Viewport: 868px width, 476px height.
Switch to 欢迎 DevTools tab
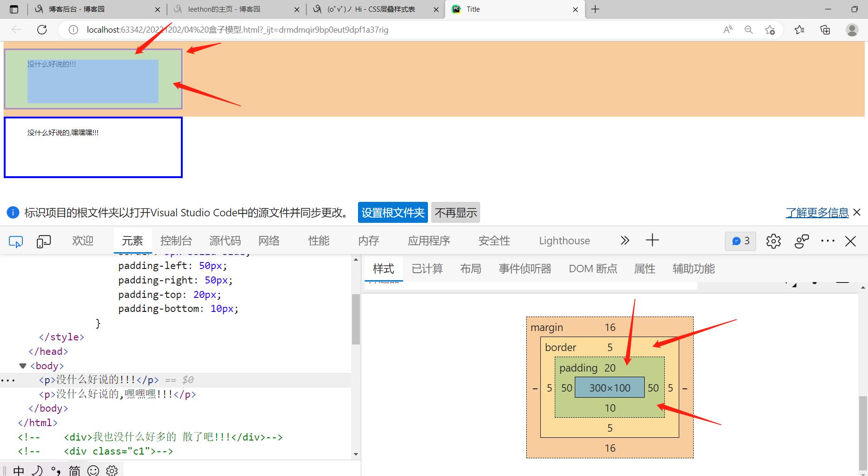point(83,241)
